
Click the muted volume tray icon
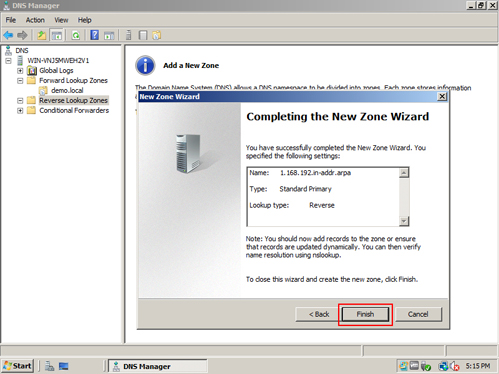(455, 366)
